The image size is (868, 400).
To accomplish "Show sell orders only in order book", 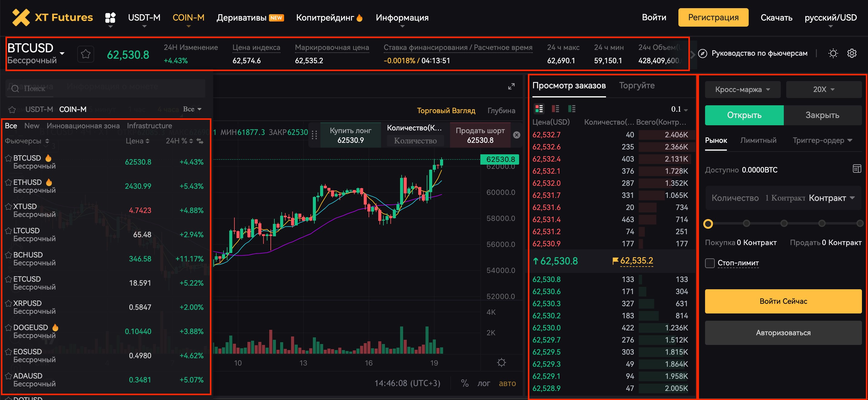I will [555, 109].
